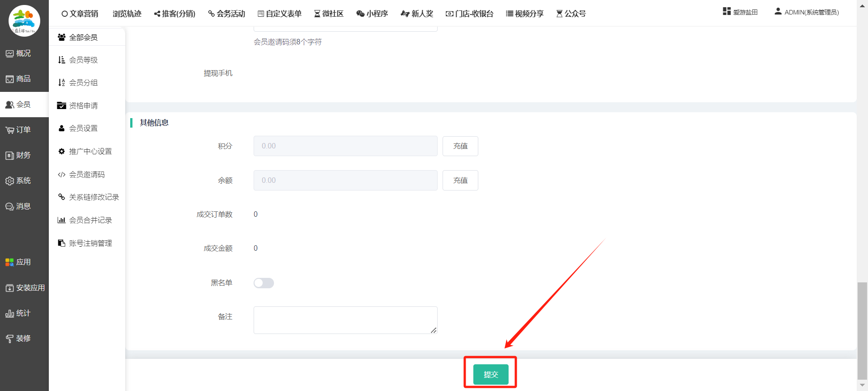Switch to 推客(分销) top navigation tab
Image resolution: width=868 pixels, height=391 pixels.
tap(175, 14)
